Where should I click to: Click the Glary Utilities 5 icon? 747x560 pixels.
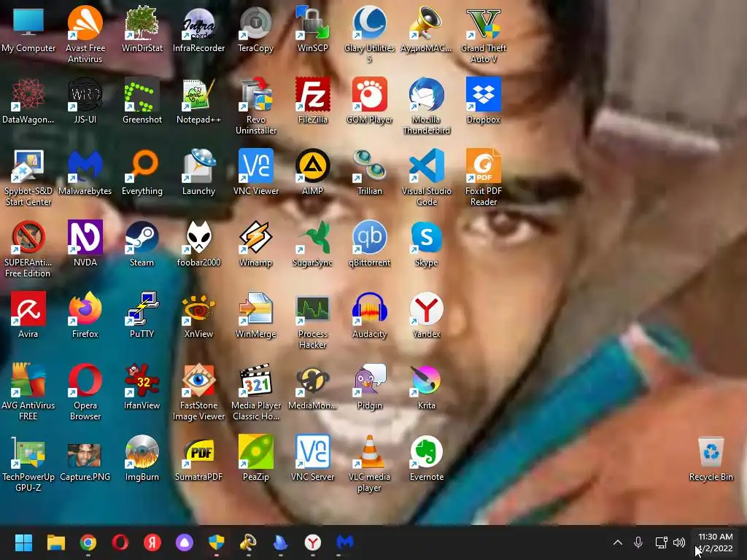tap(369, 23)
